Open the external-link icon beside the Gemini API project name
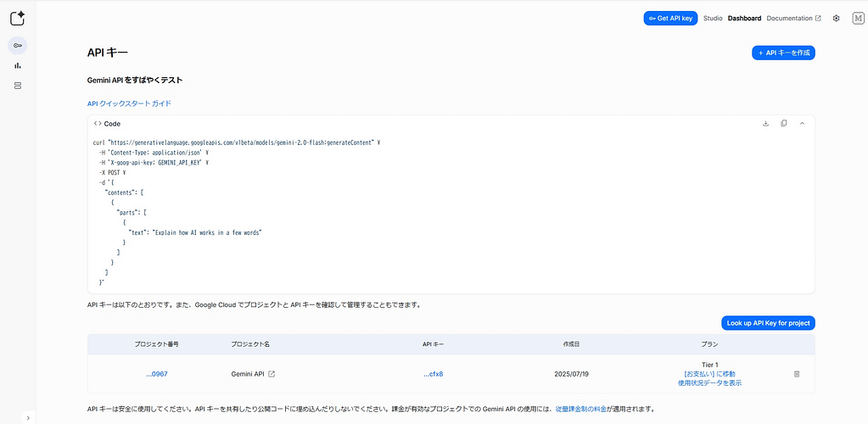This screenshot has height=424, width=868. (272, 374)
